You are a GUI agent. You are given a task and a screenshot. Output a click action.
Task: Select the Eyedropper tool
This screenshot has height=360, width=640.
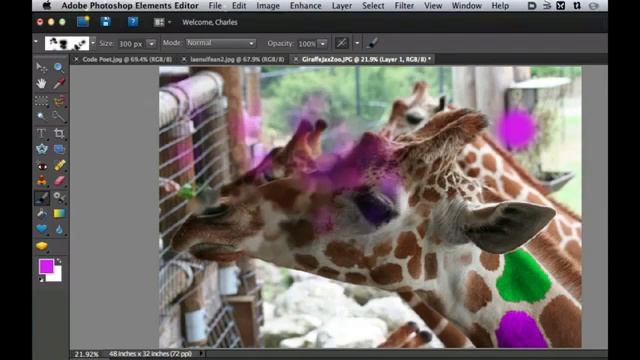pyautogui.click(x=59, y=84)
